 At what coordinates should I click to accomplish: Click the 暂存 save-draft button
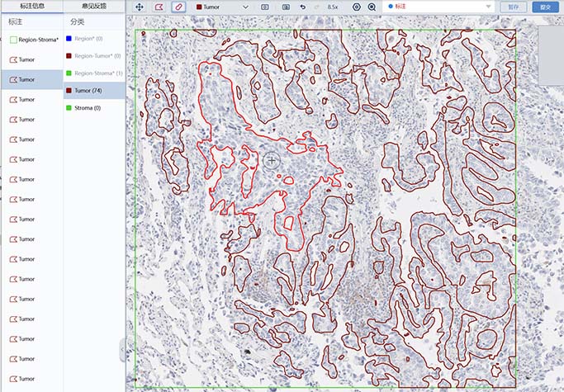pyautogui.click(x=514, y=7)
